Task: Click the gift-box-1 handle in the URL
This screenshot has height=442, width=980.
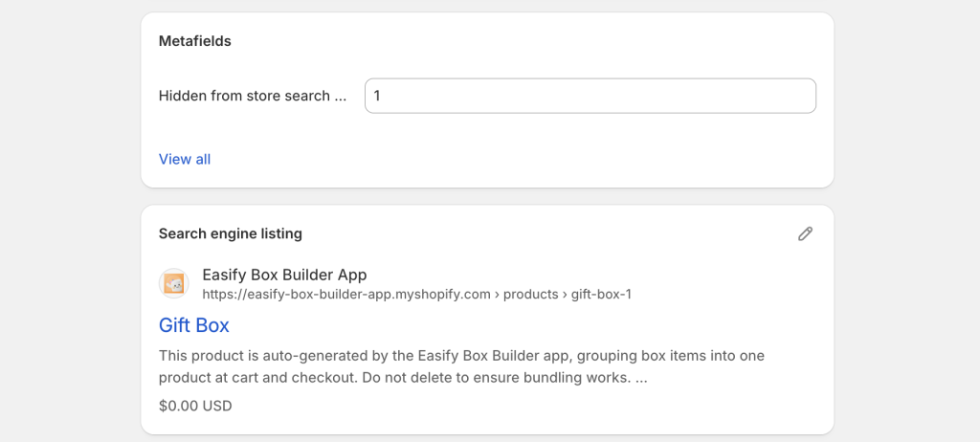Action: [x=601, y=295]
